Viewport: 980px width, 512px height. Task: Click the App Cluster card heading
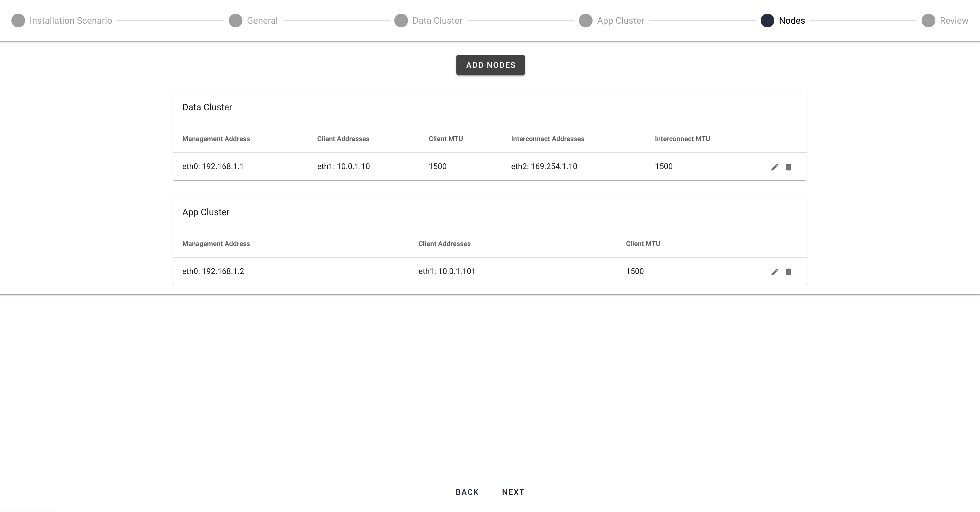(x=206, y=212)
